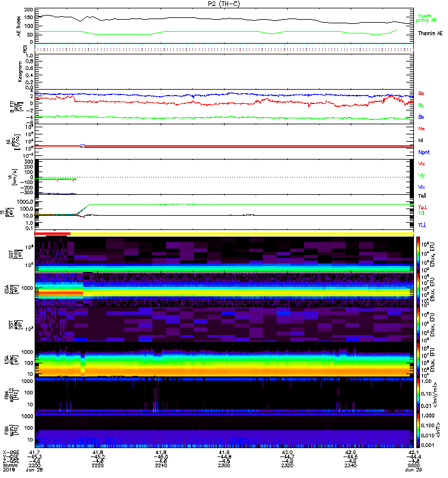Click the blue "Bx" legend label
This screenshot has height=478, width=448.
pyautogui.click(x=421, y=117)
